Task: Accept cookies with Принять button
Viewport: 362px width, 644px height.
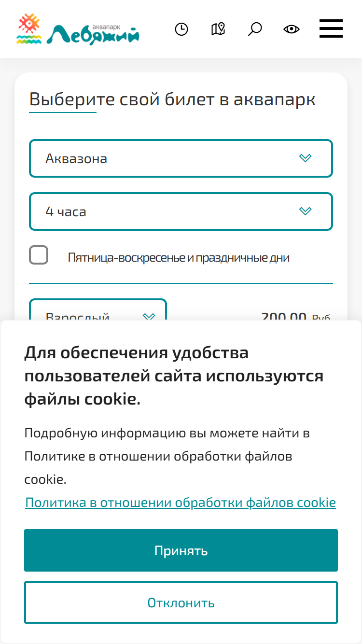Action: coord(181,550)
